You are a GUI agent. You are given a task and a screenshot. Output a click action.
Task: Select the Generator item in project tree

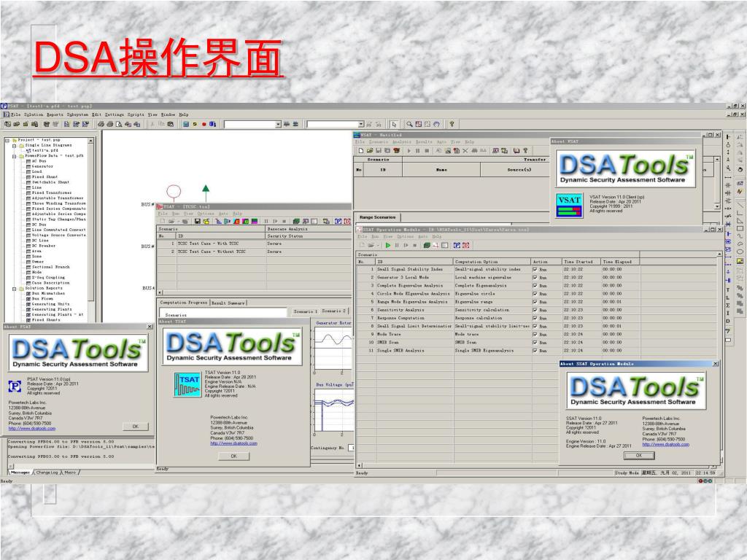pyautogui.click(x=42, y=167)
